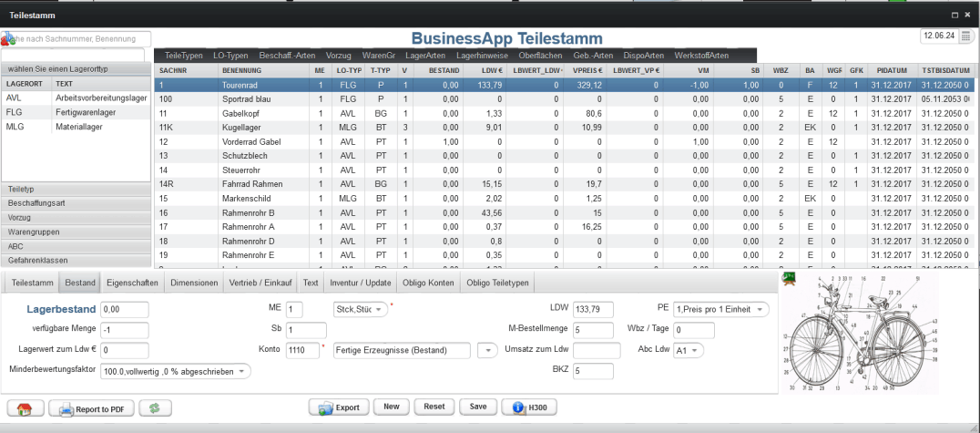Open the H300 help info button
Viewport: 980px width, 433px height.
pyautogui.click(x=529, y=407)
